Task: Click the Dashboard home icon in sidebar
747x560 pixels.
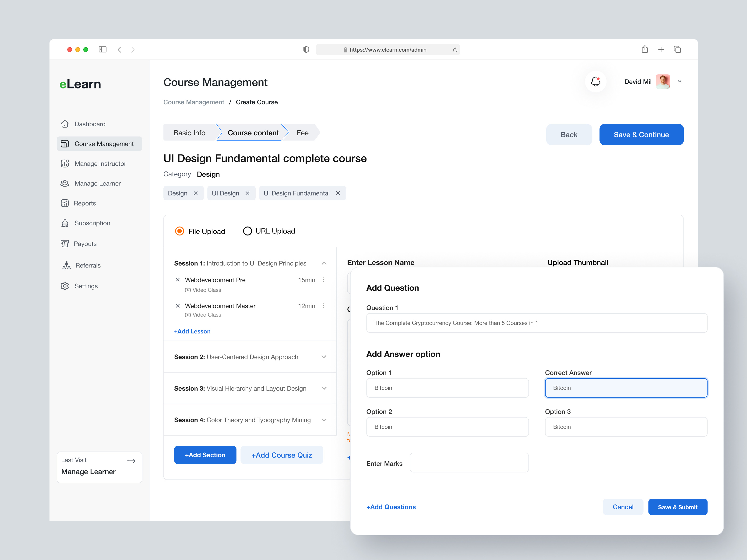Action: click(65, 124)
